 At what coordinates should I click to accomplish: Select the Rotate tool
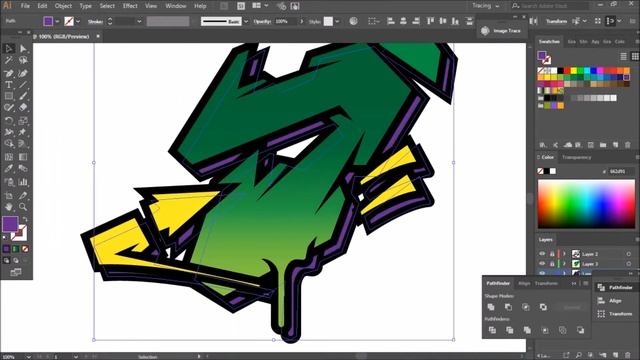pos(9,120)
